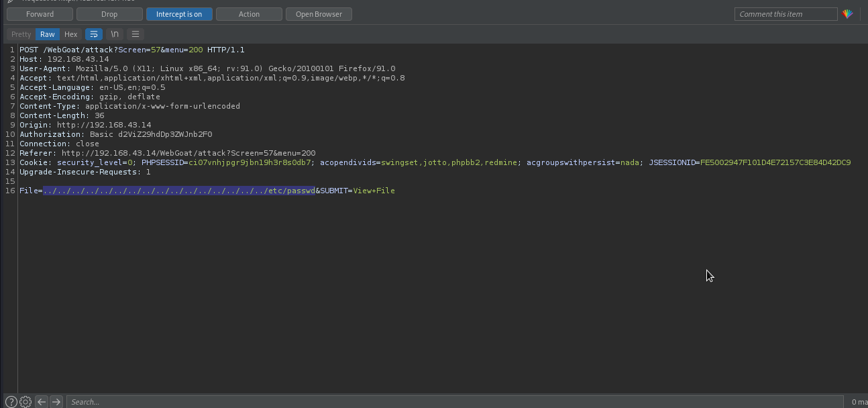868x408 pixels.
Task: Click the Open Browser button
Action: coord(319,14)
